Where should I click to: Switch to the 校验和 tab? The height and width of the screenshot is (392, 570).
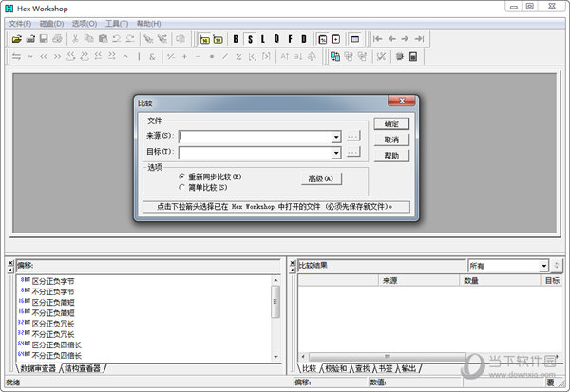click(335, 368)
